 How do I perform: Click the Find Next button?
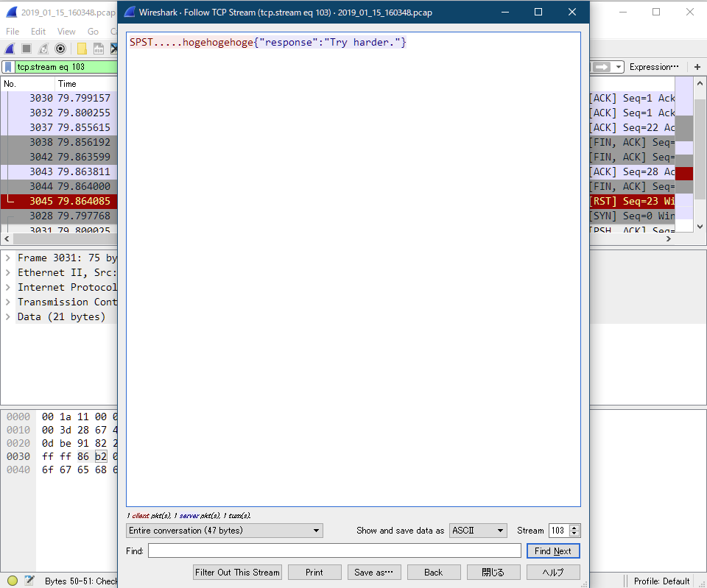(x=553, y=550)
